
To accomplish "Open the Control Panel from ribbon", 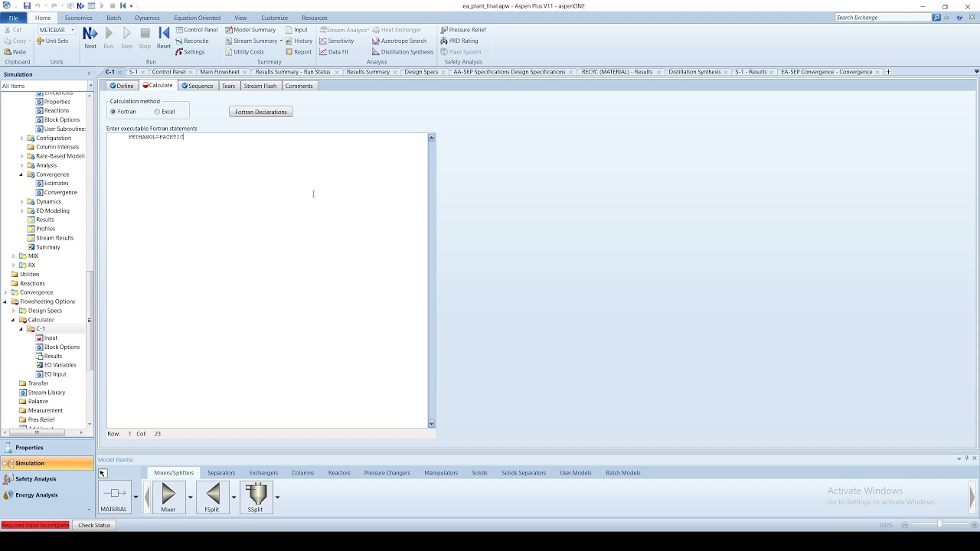I will [197, 30].
